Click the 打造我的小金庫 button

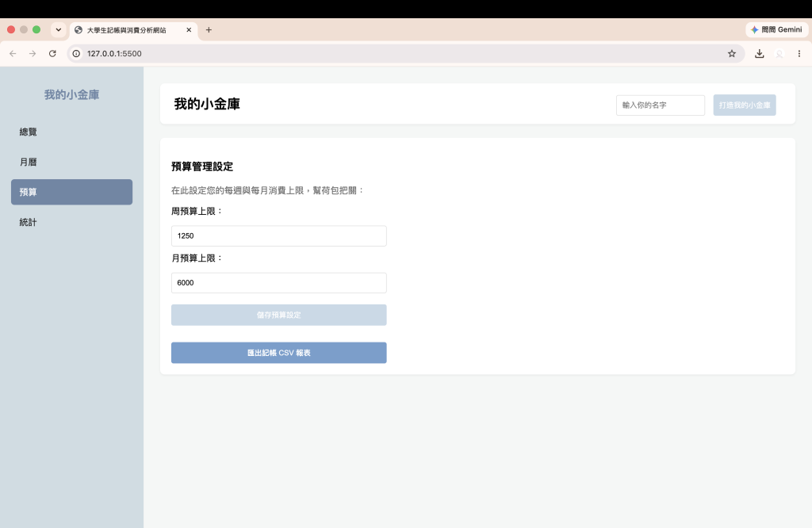click(745, 105)
